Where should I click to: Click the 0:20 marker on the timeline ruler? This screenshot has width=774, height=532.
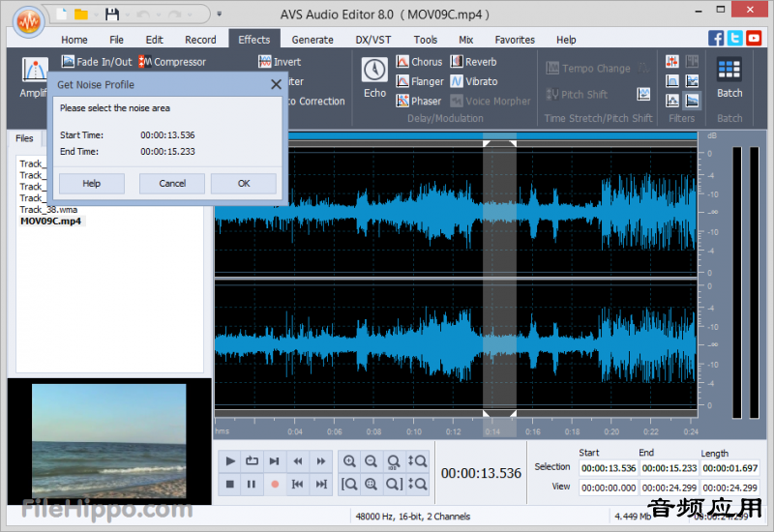611,431
